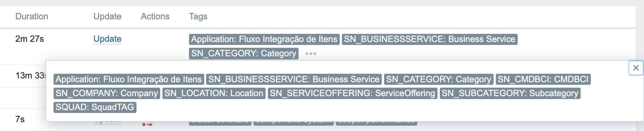The width and height of the screenshot is (644, 131).
Task: Click the three-dots icon after SN_CATEGORY tag
Action: (x=311, y=54)
